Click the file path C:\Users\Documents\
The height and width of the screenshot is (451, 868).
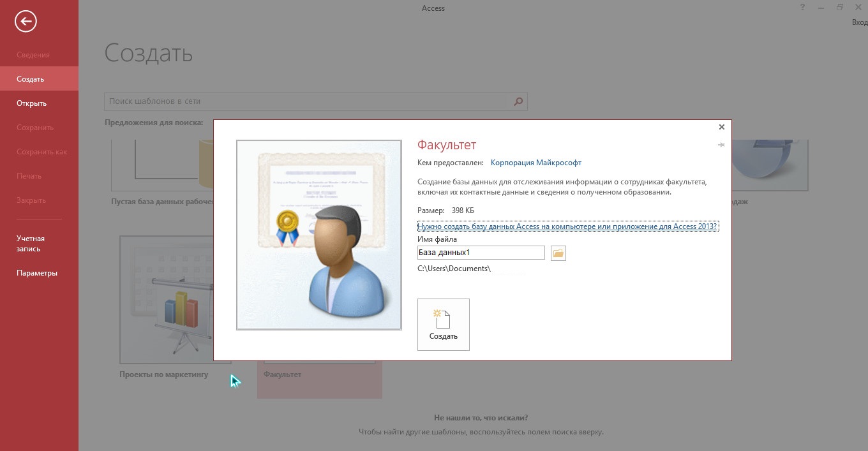454,269
